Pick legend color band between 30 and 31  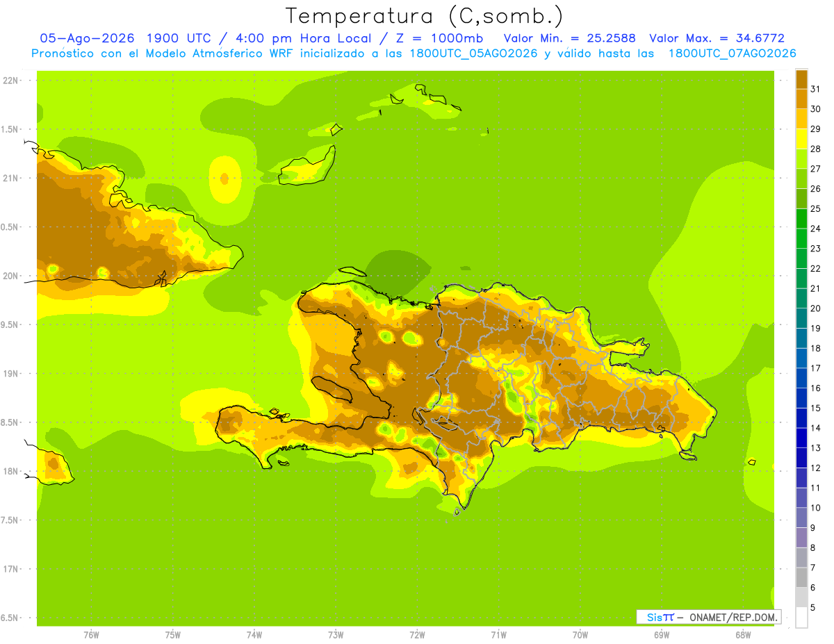[801, 99]
